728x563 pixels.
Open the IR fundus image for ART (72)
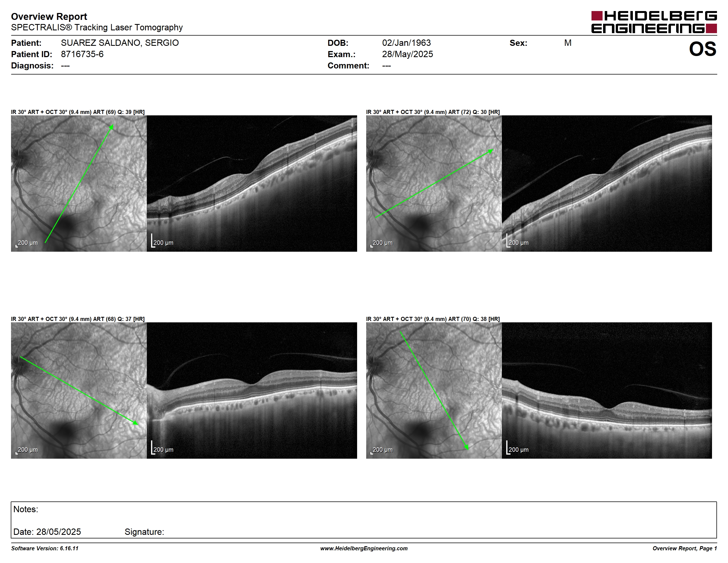click(x=434, y=184)
